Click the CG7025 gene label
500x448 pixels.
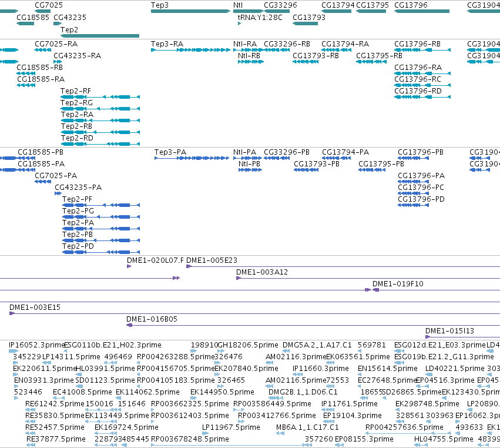pyautogui.click(x=49, y=5)
